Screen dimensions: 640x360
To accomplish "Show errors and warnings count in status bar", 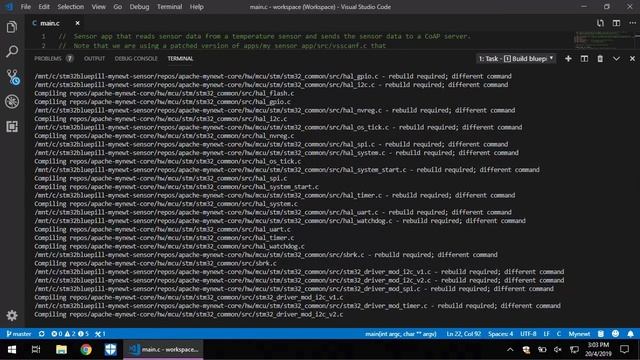I will pos(70,333).
